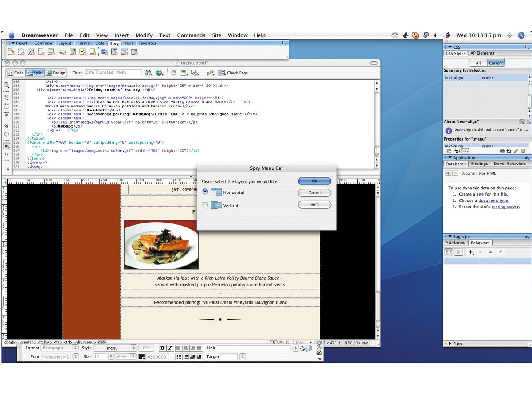Open the pixels unit dropdown
532x399 pixels.
point(125,356)
